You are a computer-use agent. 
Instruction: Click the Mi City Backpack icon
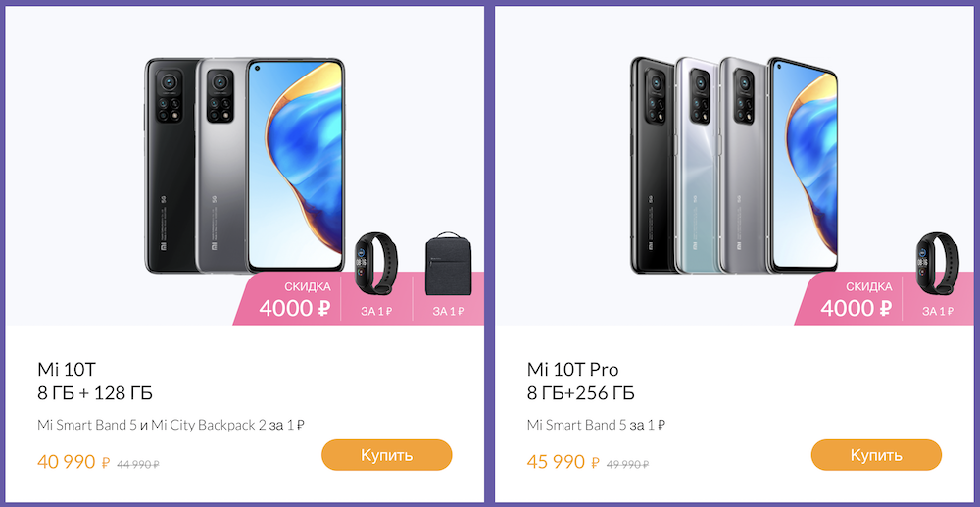click(446, 263)
